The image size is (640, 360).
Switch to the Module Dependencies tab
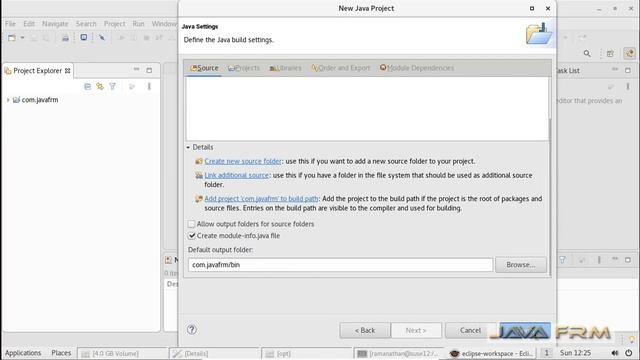click(417, 68)
